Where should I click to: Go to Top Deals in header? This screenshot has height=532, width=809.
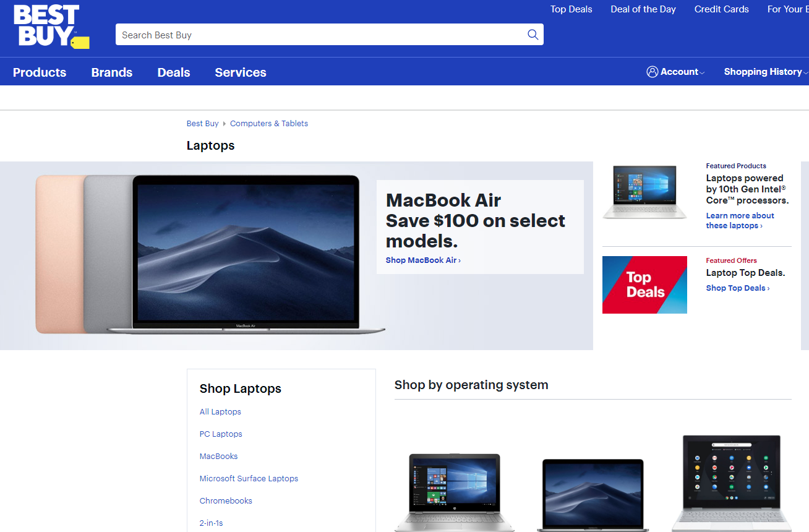pos(571,9)
